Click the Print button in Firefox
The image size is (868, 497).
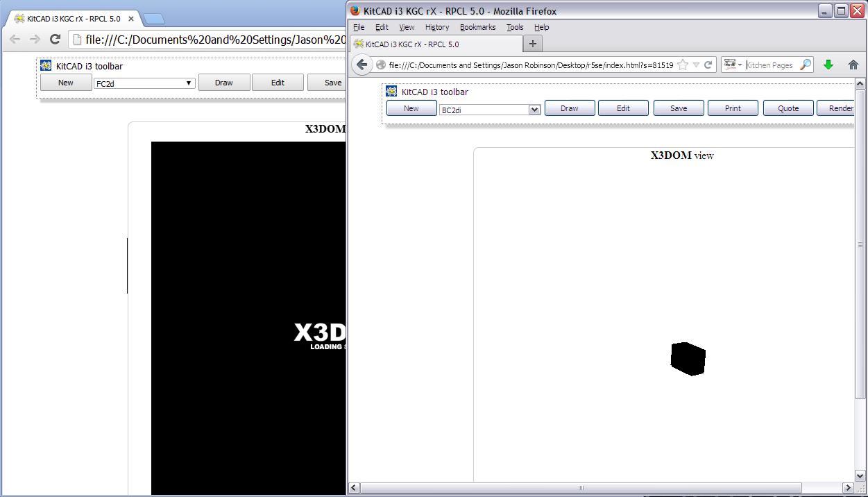[733, 108]
